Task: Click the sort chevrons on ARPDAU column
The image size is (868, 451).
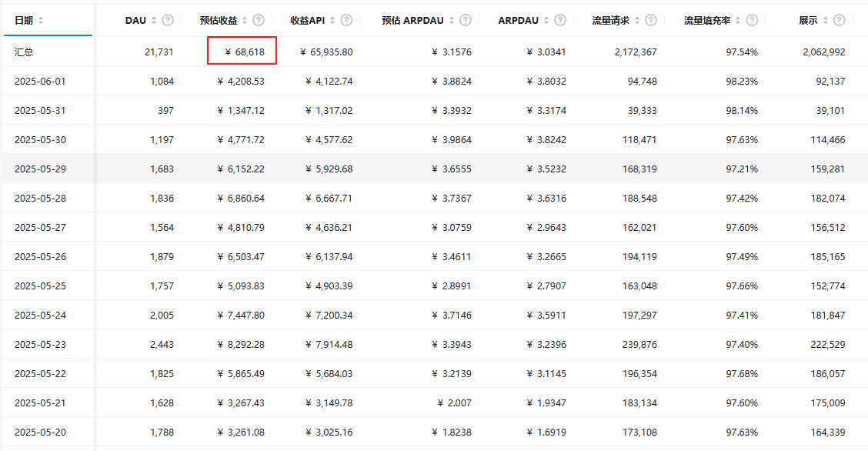Action: coord(546,20)
